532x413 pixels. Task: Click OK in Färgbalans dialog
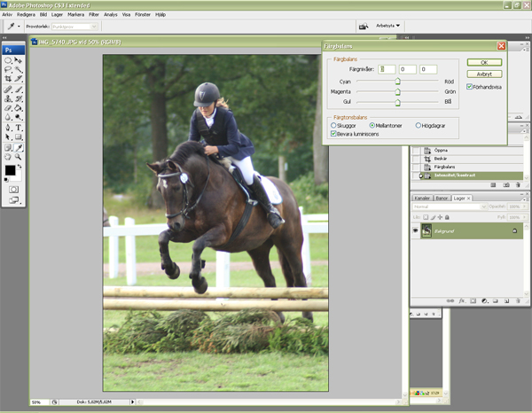(x=484, y=62)
